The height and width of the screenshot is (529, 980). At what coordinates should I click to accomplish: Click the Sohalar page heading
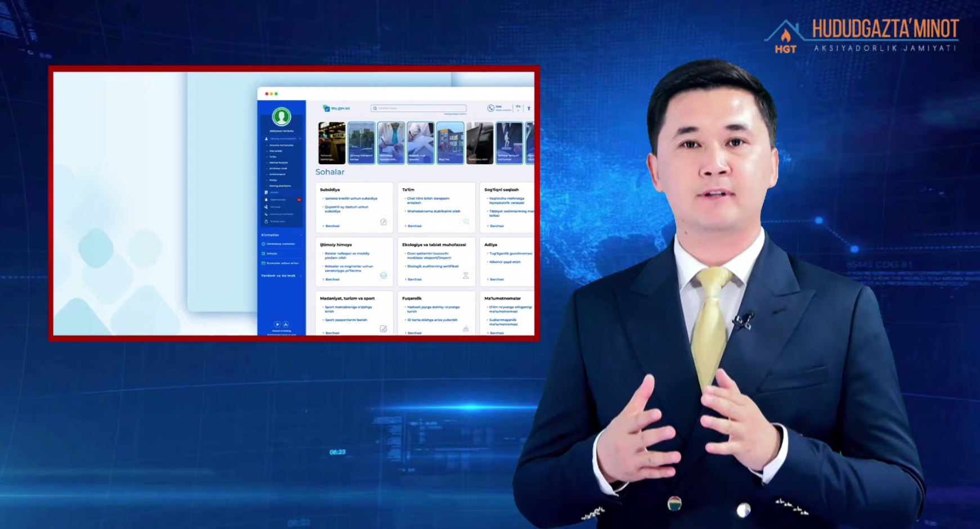330,172
